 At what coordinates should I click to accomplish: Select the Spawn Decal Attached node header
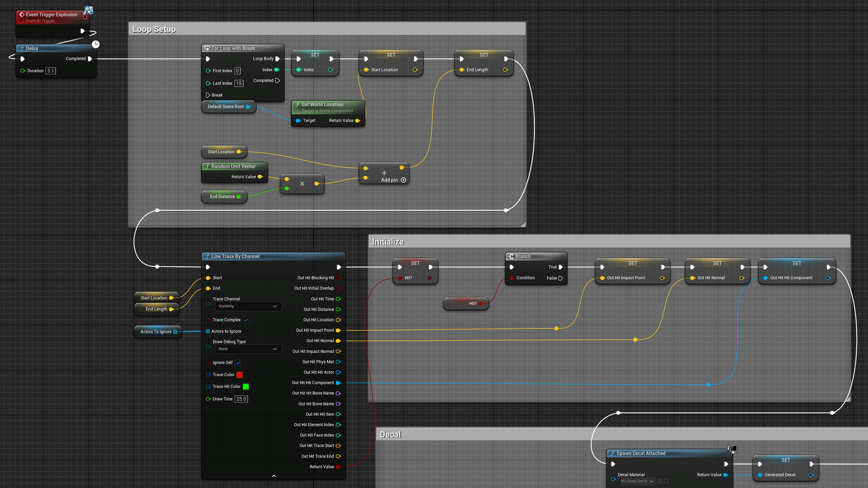(669, 453)
